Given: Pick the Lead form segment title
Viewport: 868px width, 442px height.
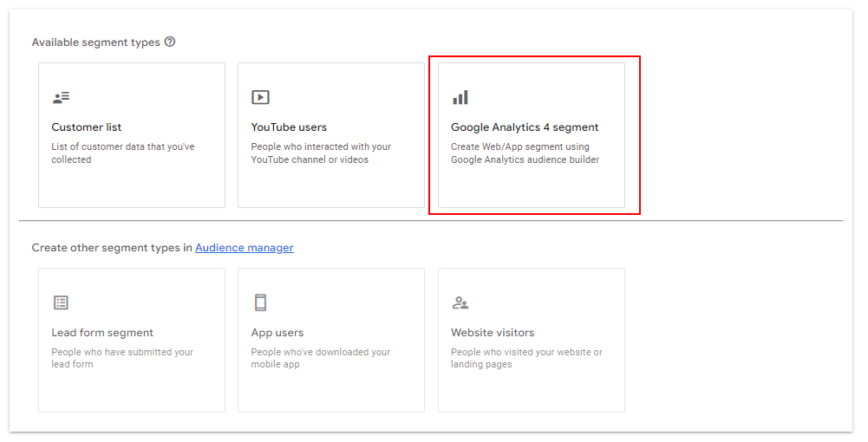Looking at the screenshot, I should click(102, 333).
